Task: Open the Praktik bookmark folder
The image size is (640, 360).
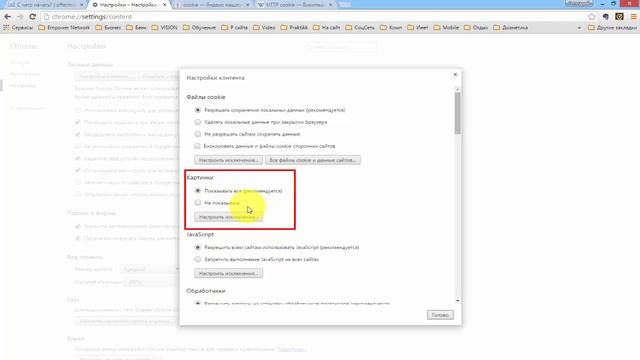Action: (294, 28)
